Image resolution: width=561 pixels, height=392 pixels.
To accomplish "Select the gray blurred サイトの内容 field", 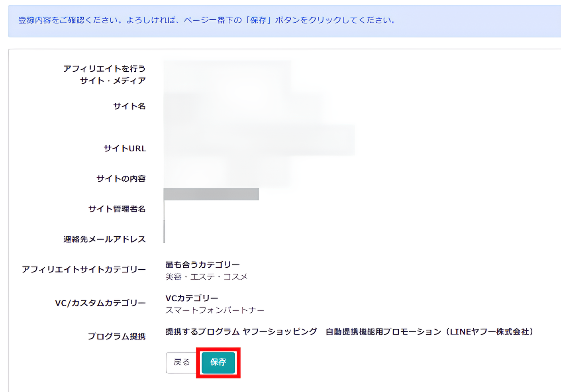I will pyautogui.click(x=211, y=194).
